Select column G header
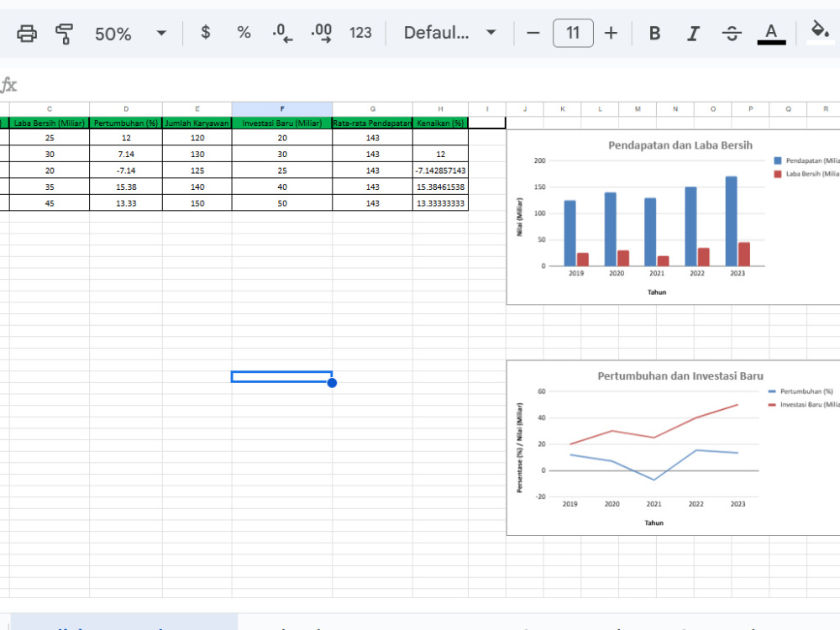Image resolution: width=840 pixels, height=630 pixels. pos(372,108)
